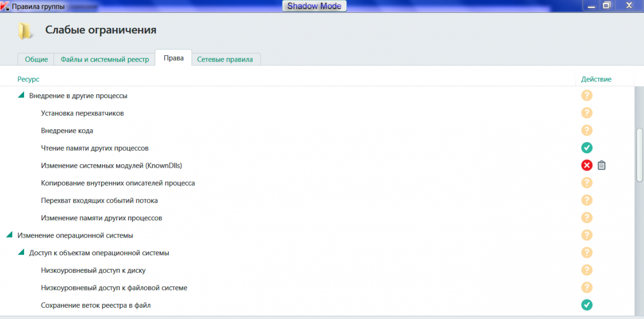Select row Изменение системных модулей (KnownDlls)
The height and width of the screenshot is (319, 644).
pos(317,165)
